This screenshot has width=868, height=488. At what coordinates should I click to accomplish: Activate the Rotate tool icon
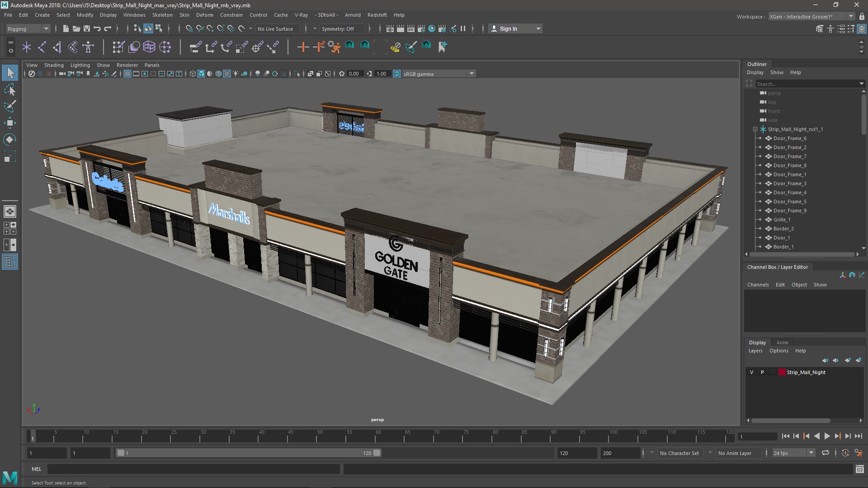coord(10,140)
